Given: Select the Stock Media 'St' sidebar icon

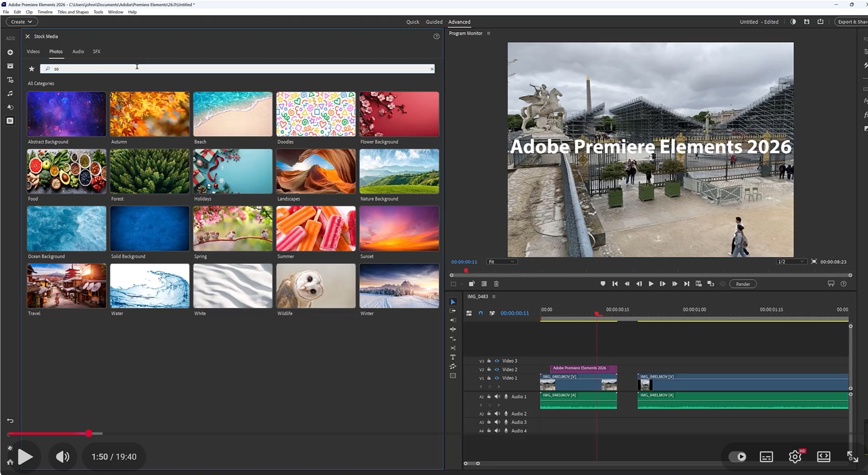Looking at the screenshot, I should click(x=10, y=121).
